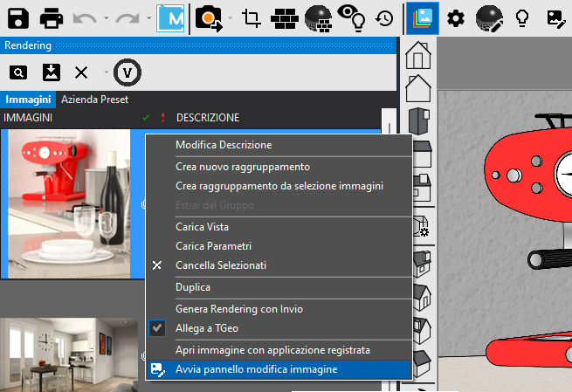Click the green checkmark column header
Screen dimensions: 572x392
[x=146, y=118]
